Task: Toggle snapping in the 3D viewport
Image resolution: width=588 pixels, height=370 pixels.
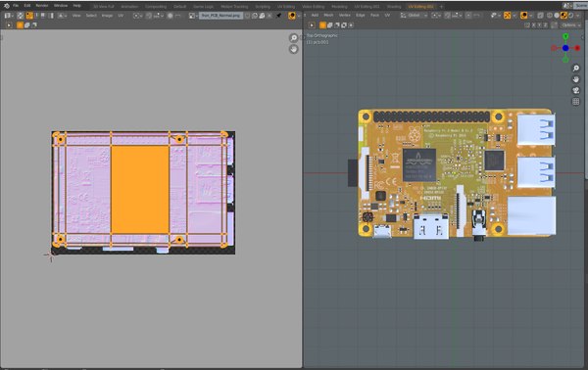Action: pos(448,16)
